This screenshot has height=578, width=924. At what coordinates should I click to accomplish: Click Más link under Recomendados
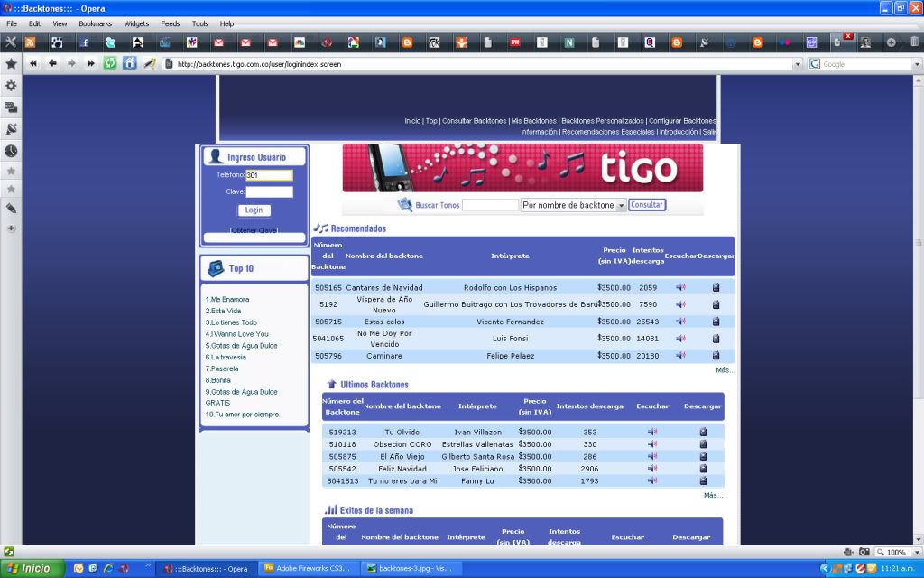click(x=725, y=369)
